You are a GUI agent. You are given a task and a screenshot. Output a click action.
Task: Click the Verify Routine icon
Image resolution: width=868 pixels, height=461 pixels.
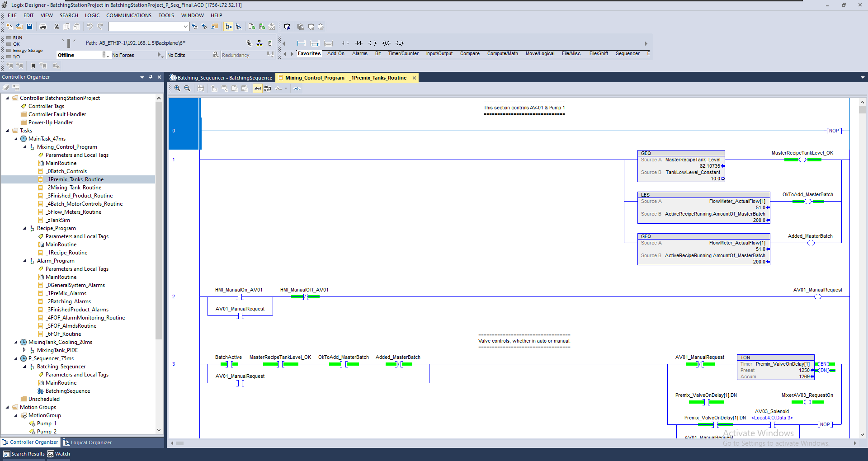point(252,27)
